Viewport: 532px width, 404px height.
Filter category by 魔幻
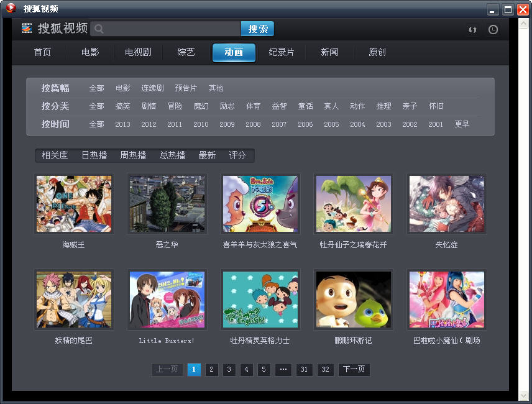click(x=201, y=106)
